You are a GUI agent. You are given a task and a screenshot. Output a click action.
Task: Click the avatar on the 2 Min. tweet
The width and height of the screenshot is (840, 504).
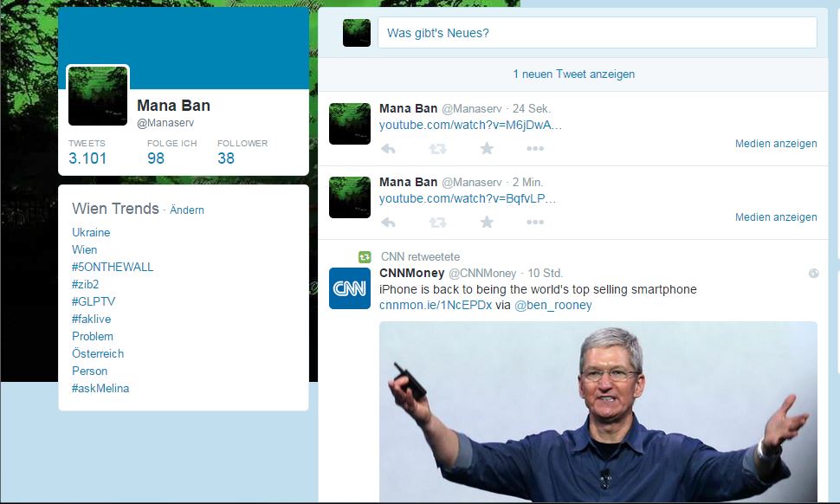[x=350, y=197]
